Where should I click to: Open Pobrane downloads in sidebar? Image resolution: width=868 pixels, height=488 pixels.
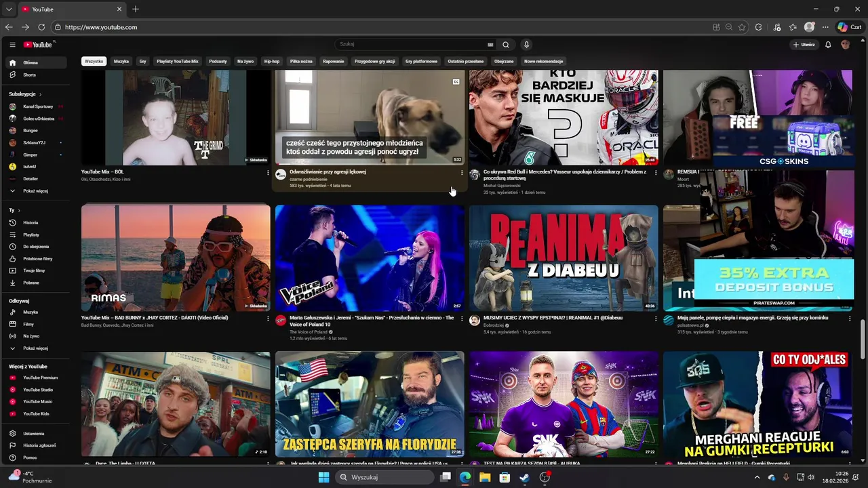(37, 283)
